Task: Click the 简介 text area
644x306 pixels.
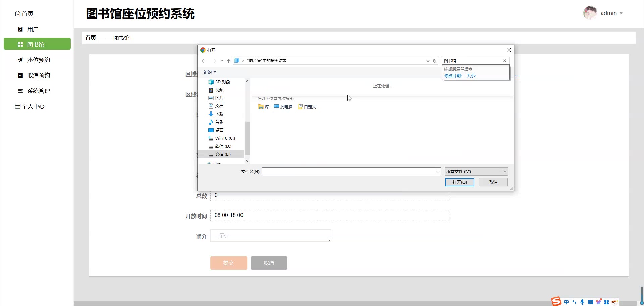Action: (270, 236)
